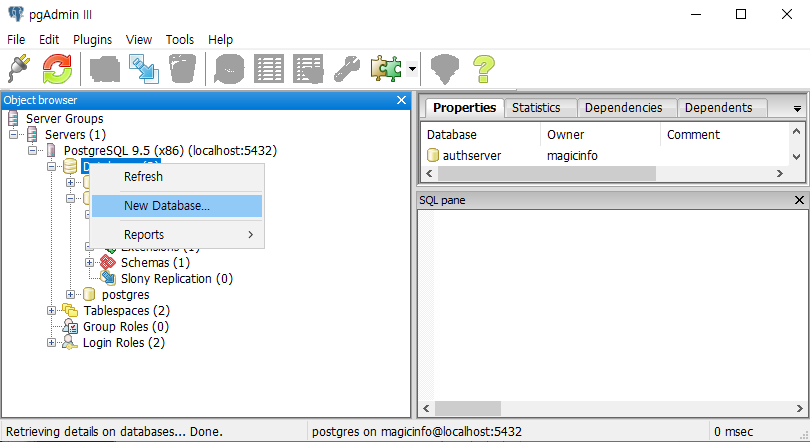Select the Group Roles (0) tree item
This screenshot has width=810, height=442.
pos(126,326)
